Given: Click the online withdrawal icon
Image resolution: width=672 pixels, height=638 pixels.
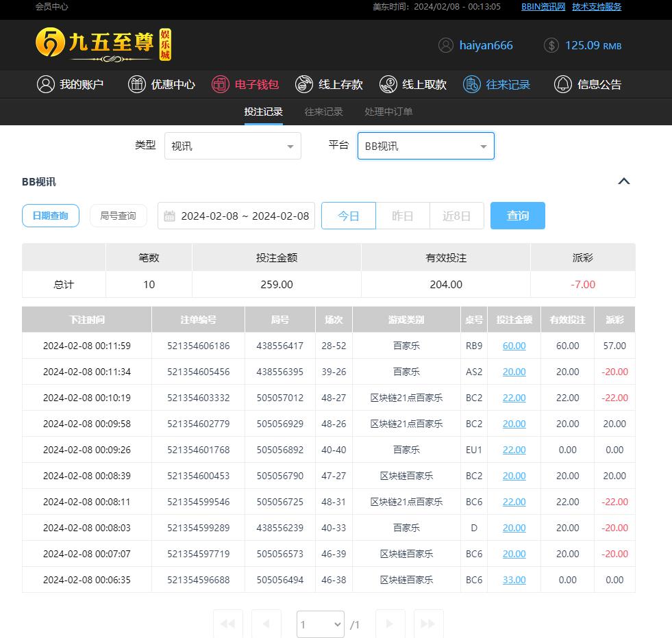Looking at the screenshot, I should [388, 84].
